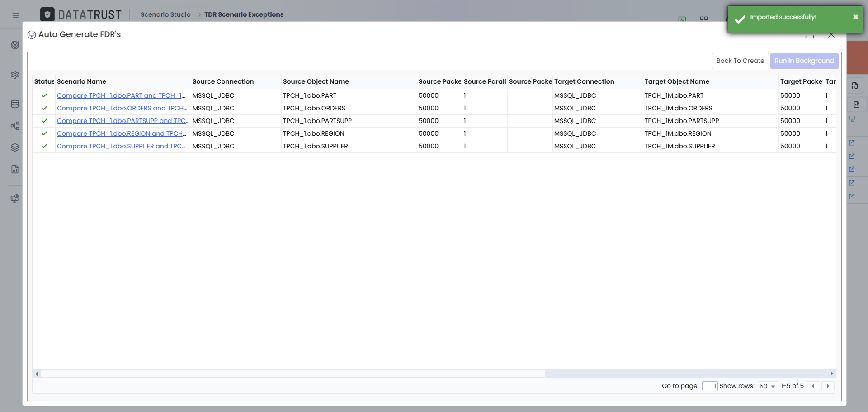Viewport: 868px width, 412px height.
Task: Click status checkmark of the ORDERS row
Action: click(x=44, y=108)
